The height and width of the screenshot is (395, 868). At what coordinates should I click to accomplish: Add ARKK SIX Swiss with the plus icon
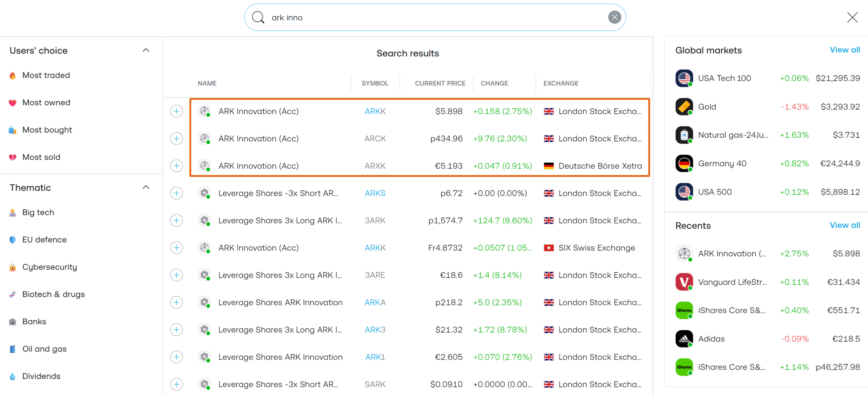176,248
